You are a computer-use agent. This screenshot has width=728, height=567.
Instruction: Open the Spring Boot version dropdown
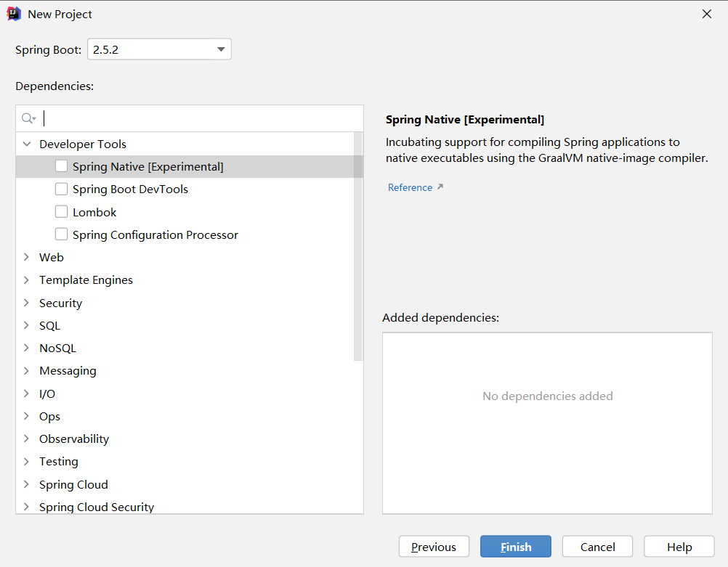coord(159,49)
